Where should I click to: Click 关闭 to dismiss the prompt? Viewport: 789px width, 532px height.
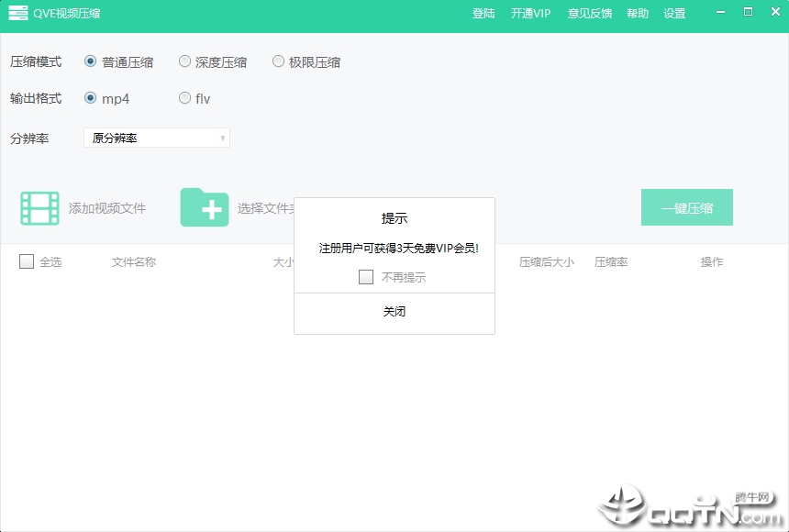click(x=394, y=312)
